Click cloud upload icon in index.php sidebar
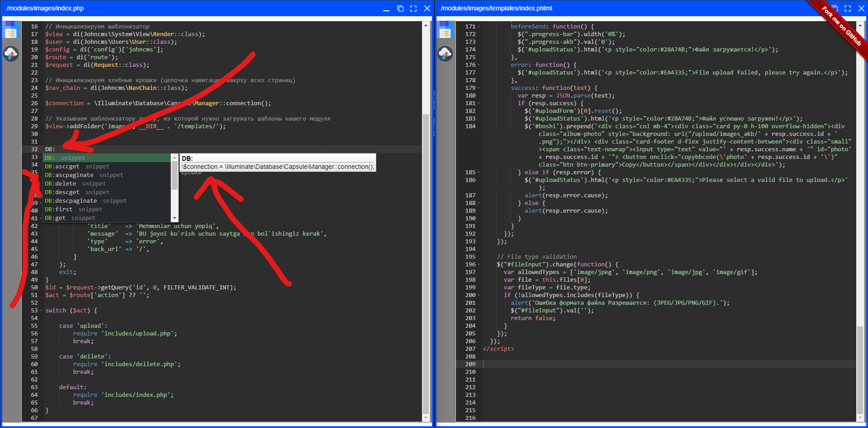868x428 pixels. point(11,54)
